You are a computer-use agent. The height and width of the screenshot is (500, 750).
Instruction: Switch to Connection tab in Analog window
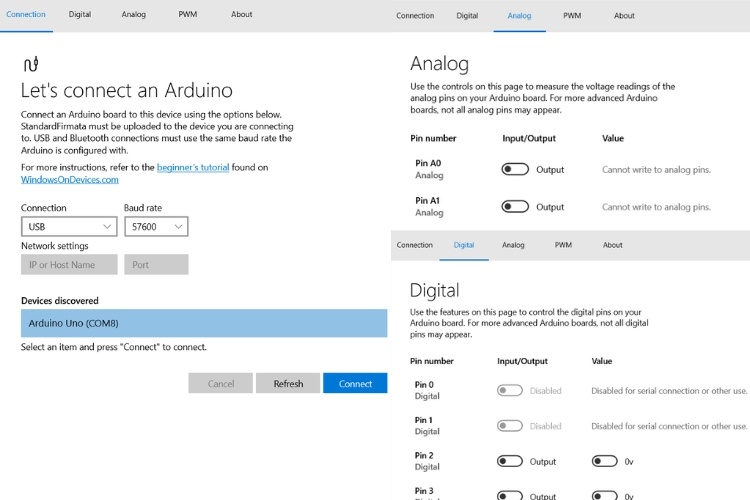(x=415, y=16)
